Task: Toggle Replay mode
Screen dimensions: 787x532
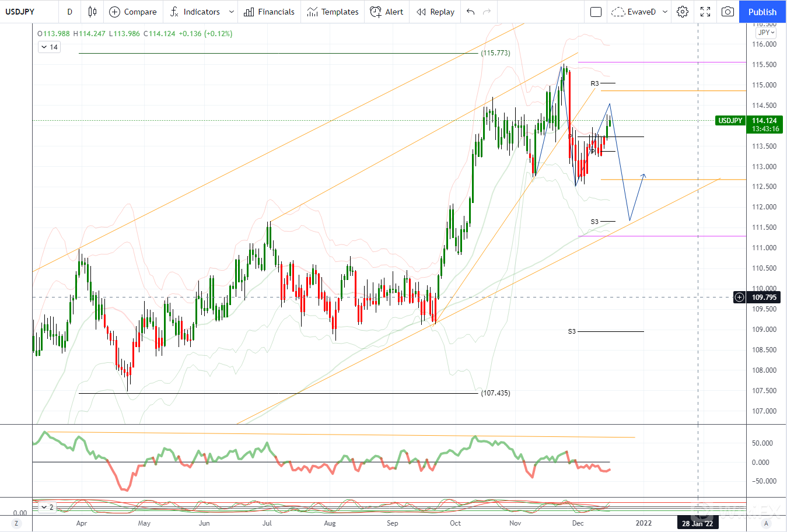Action: tap(435, 12)
